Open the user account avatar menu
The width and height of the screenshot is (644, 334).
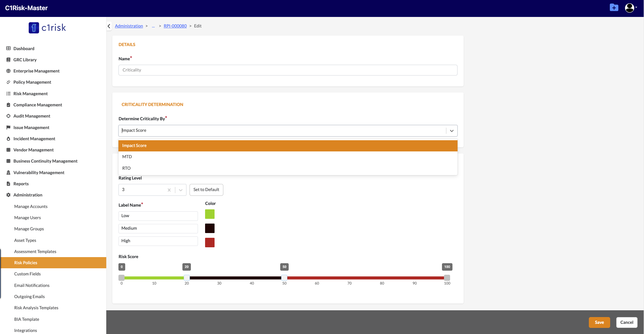630,8
